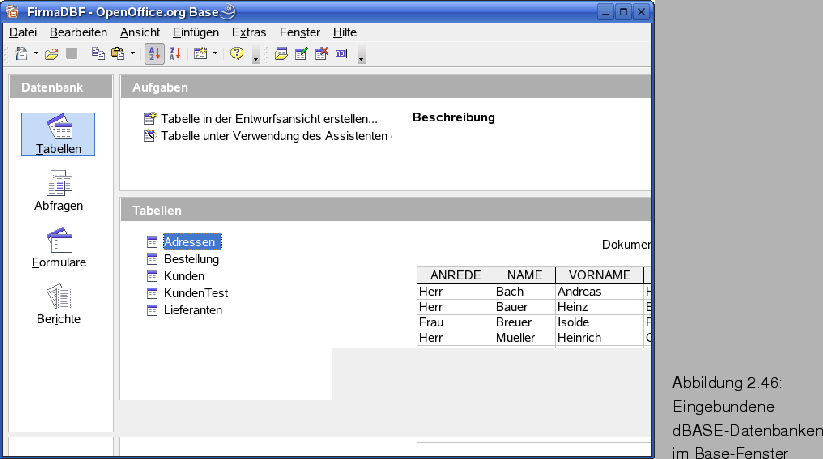Open the Paste dropdown arrow
The height and width of the screenshot is (459, 823).
point(133,54)
